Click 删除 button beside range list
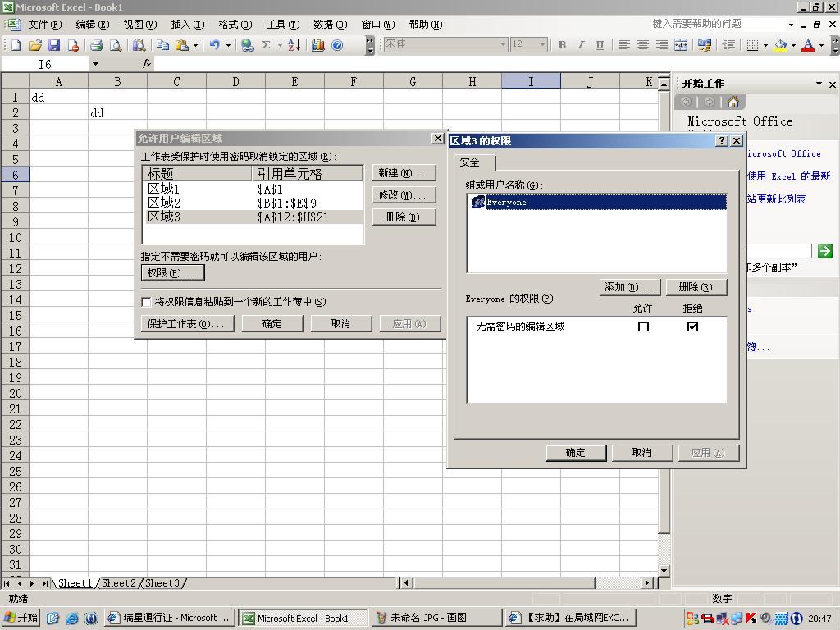The height and width of the screenshot is (630, 840). coord(404,217)
